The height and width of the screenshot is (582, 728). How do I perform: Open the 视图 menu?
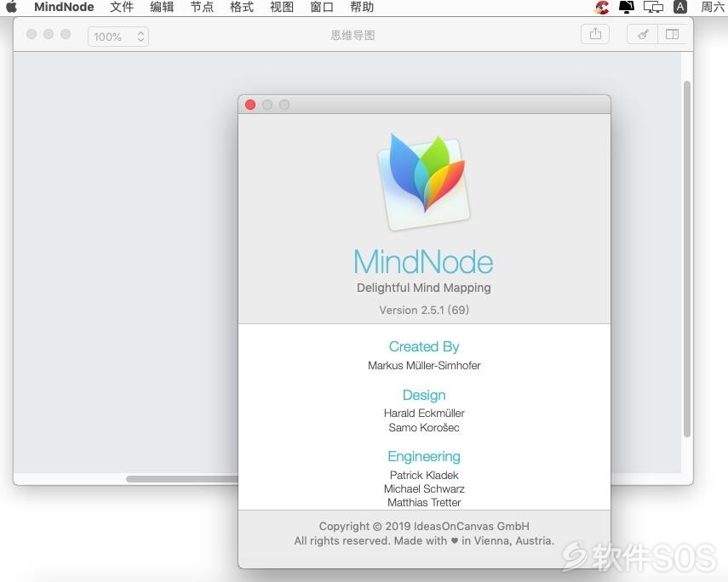tap(281, 7)
